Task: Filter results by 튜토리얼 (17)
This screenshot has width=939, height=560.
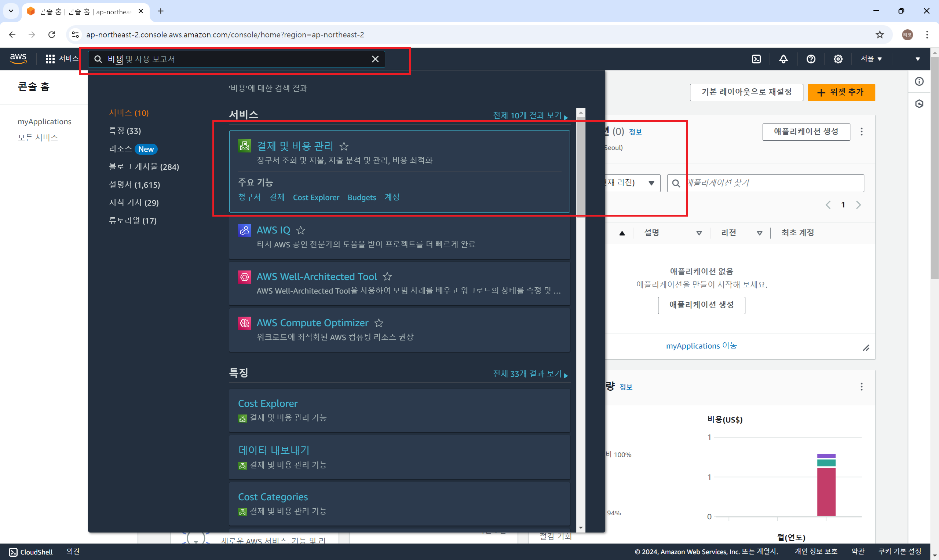Action: point(132,221)
